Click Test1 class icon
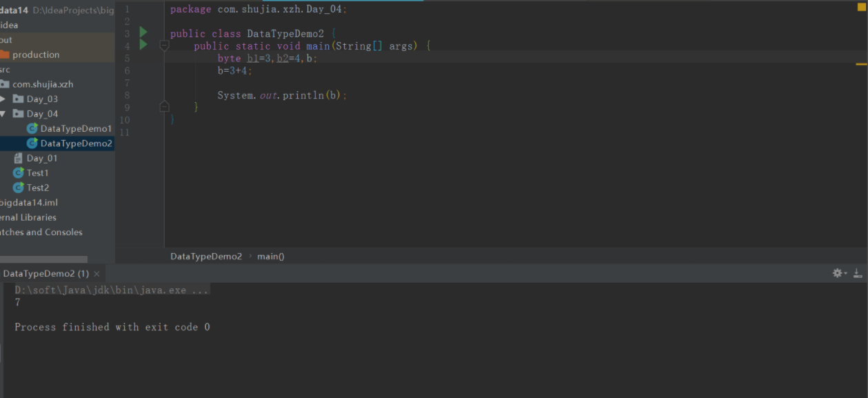This screenshot has width=868, height=398. click(19, 172)
